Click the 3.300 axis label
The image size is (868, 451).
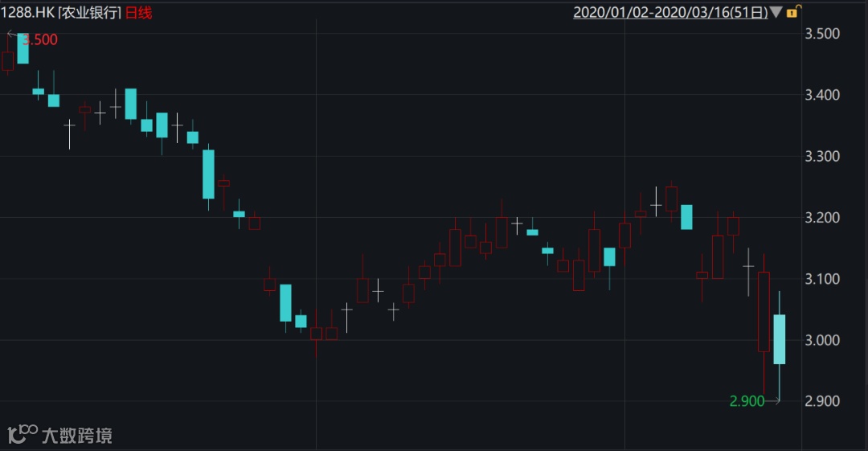pyautogui.click(x=822, y=156)
